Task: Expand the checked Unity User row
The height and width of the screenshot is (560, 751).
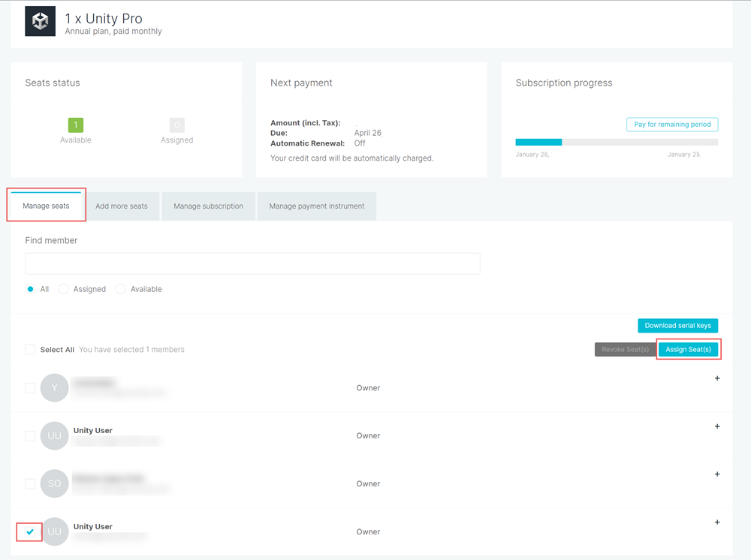Action: [x=717, y=522]
